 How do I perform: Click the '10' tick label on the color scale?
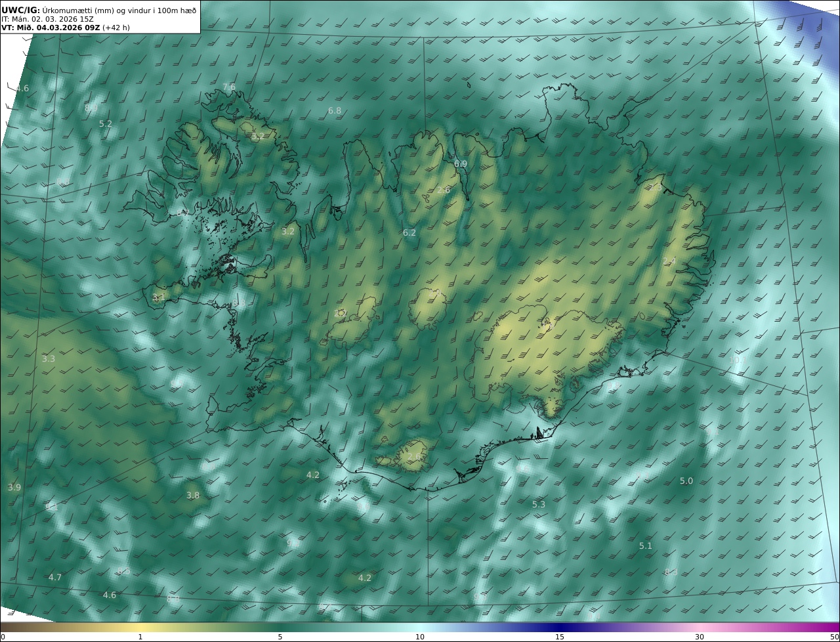point(420,637)
